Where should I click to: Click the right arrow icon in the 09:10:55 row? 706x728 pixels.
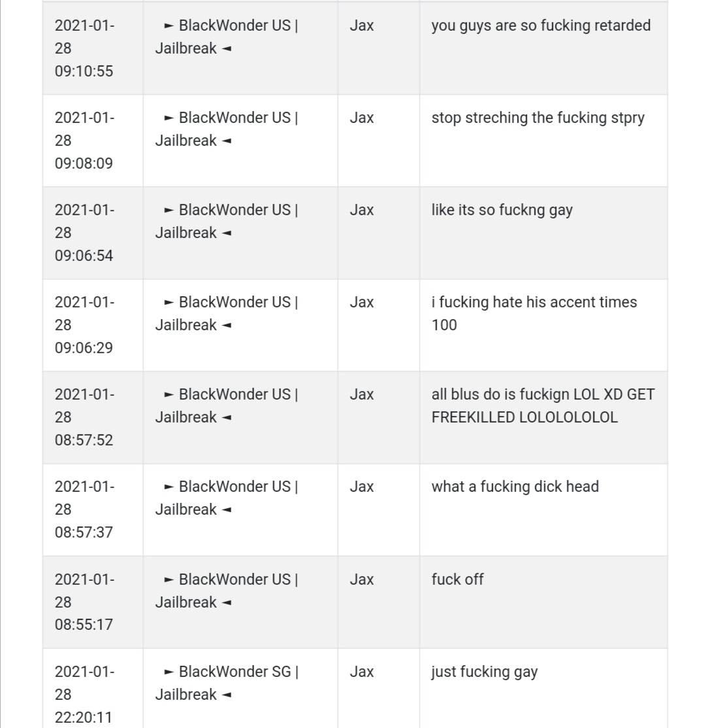point(169,26)
